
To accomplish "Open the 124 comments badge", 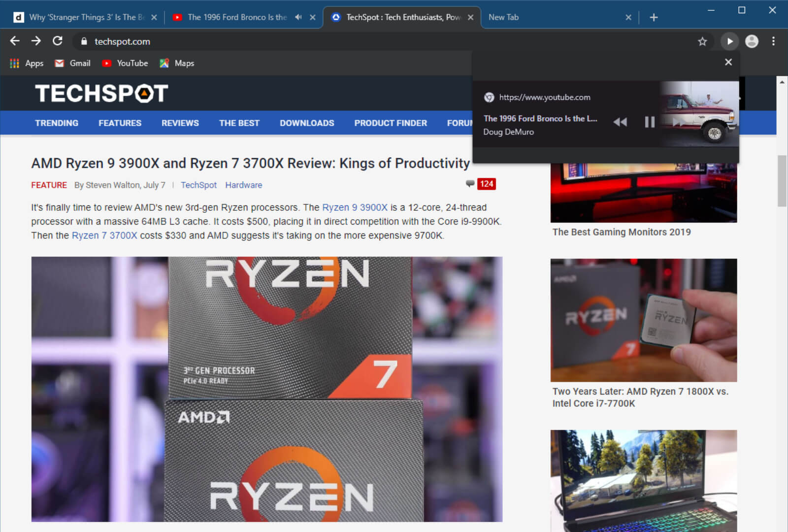I will [486, 184].
